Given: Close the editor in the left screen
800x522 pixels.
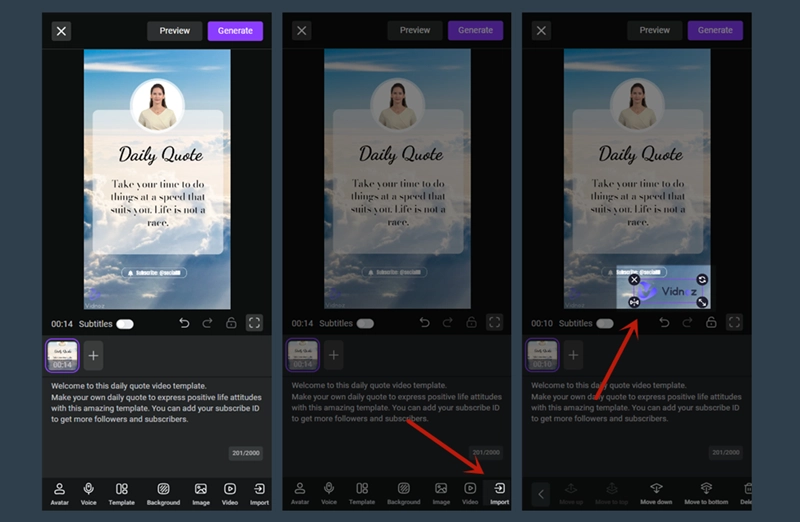Looking at the screenshot, I should click(61, 31).
